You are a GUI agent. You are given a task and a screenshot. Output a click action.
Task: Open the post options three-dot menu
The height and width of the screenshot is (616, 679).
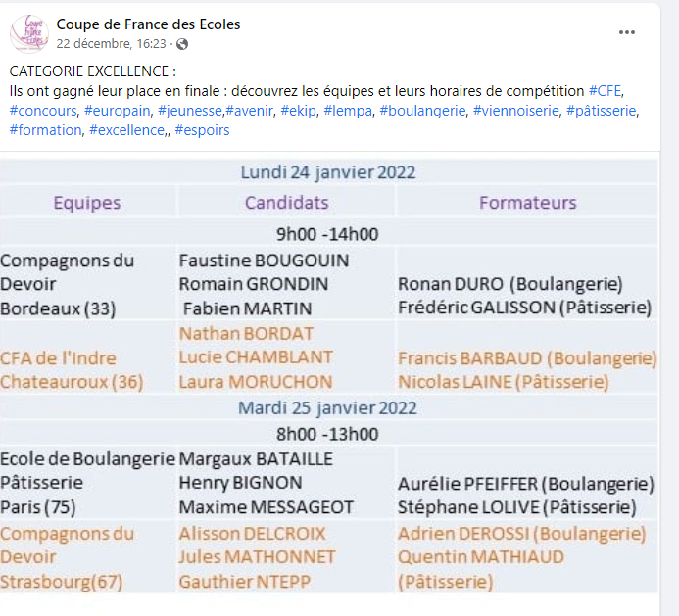627,32
